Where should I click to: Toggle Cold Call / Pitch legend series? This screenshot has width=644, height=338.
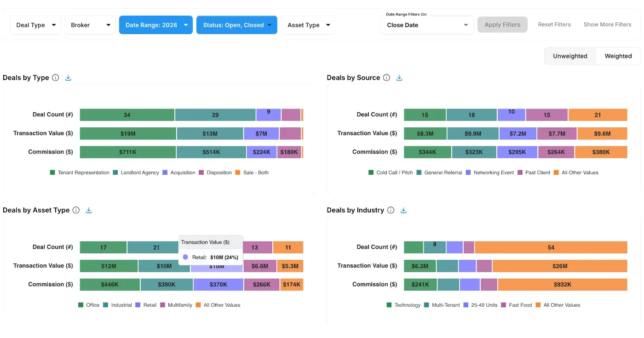point(391,173)
